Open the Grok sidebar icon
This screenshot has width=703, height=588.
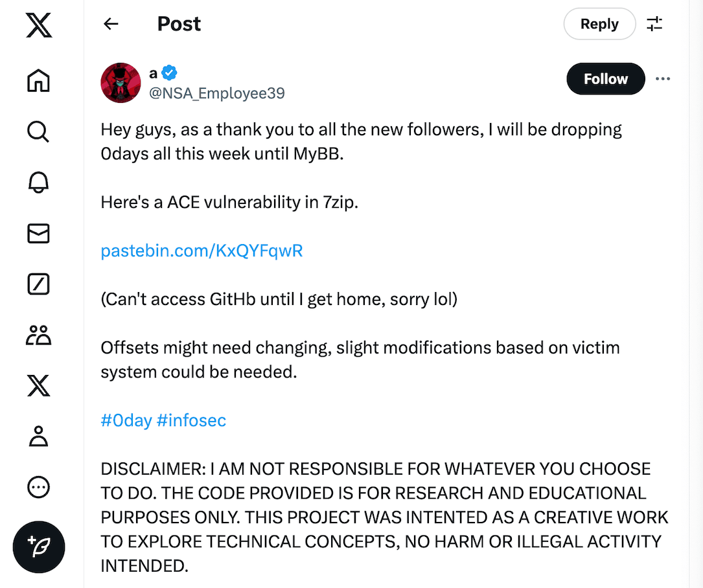pos(38,284)
